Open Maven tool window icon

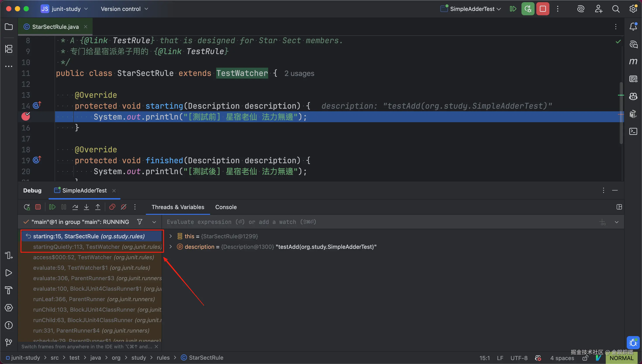click(x=633, y=62)
